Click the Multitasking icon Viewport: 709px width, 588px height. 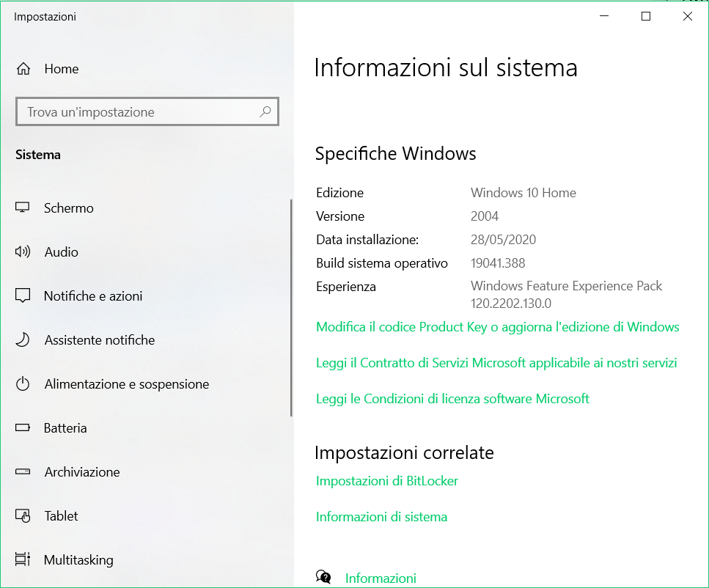(x=23, y=559)
